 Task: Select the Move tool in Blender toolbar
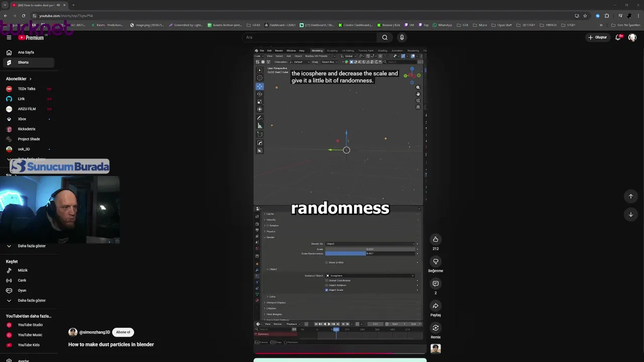coord(260,86)
